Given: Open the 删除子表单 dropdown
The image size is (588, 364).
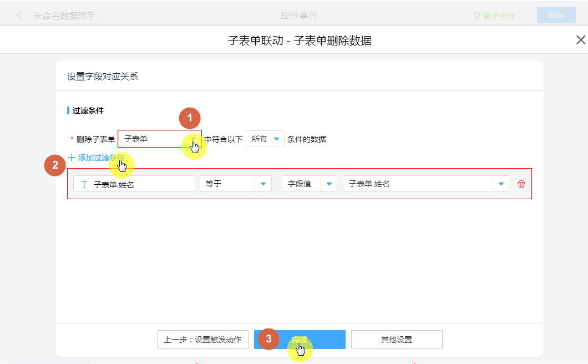Looking at the screenshot, I should pyautogui.click(x=192, y=139).
